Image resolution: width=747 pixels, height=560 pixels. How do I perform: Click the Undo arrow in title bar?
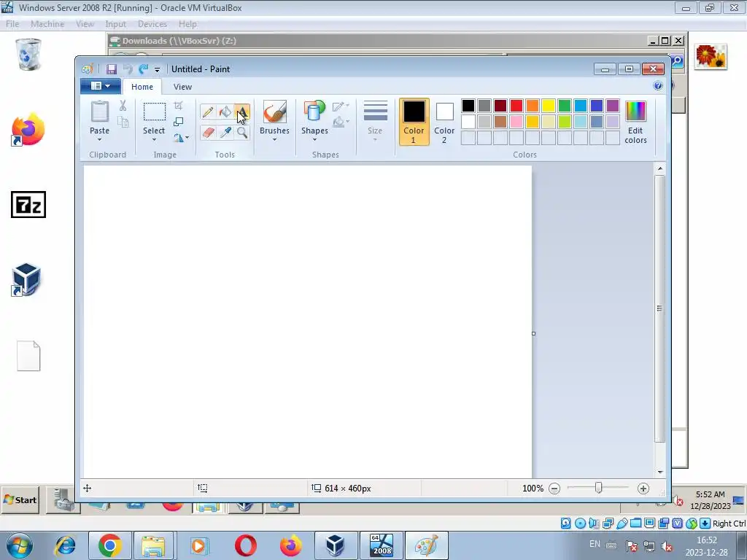(x=128, y=69)
